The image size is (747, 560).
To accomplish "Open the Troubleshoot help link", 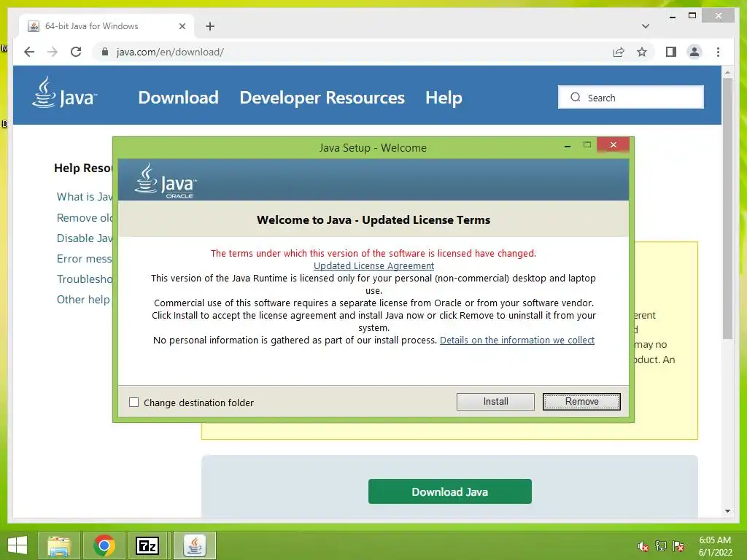I will (85, 279).
